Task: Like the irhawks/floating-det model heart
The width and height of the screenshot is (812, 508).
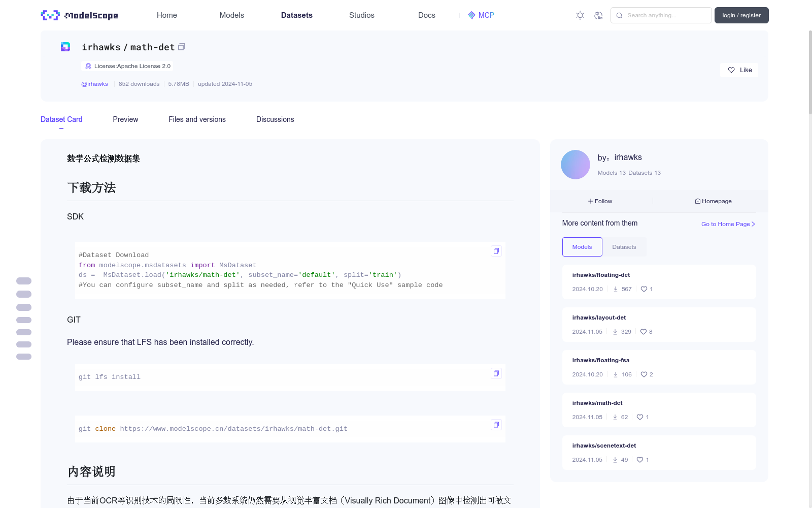Action: [644, 289]
